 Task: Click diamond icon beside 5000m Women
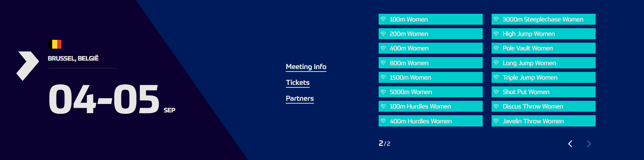[383, 92]
